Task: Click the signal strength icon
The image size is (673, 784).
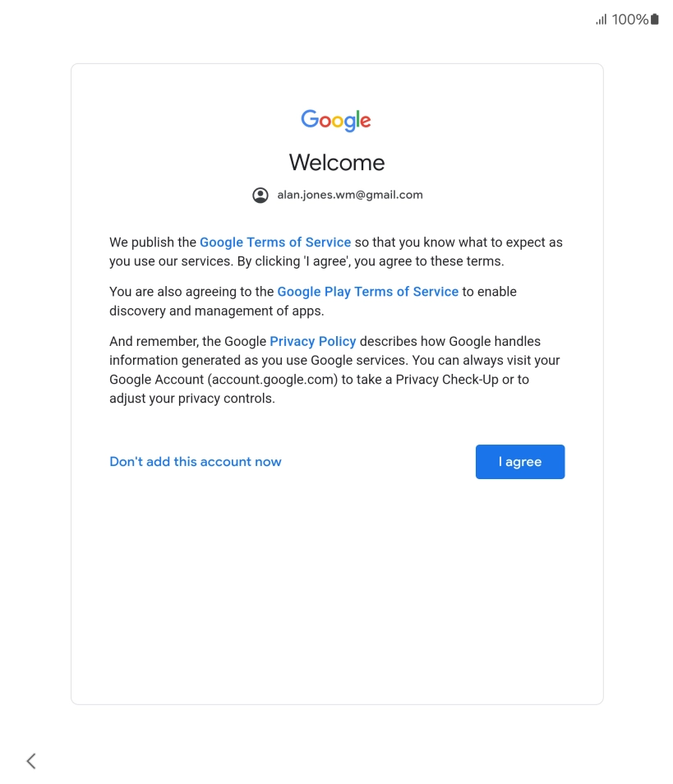Action: tap(601, 20)
